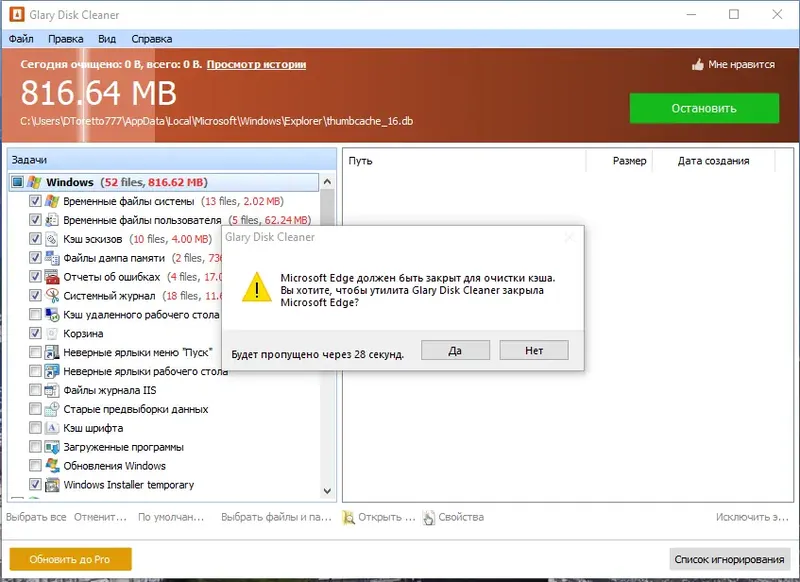Uncheck the Корзина checkbox

[x=35, y=333]
